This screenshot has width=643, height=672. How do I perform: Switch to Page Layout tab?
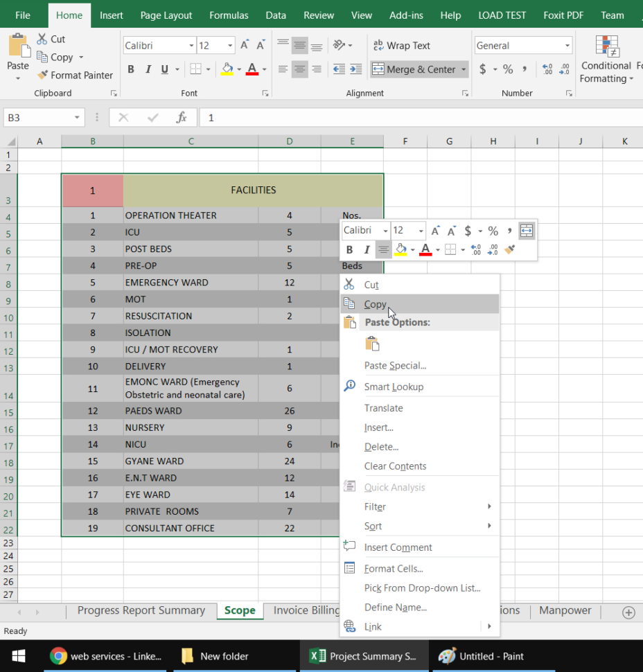click(166, 15)
